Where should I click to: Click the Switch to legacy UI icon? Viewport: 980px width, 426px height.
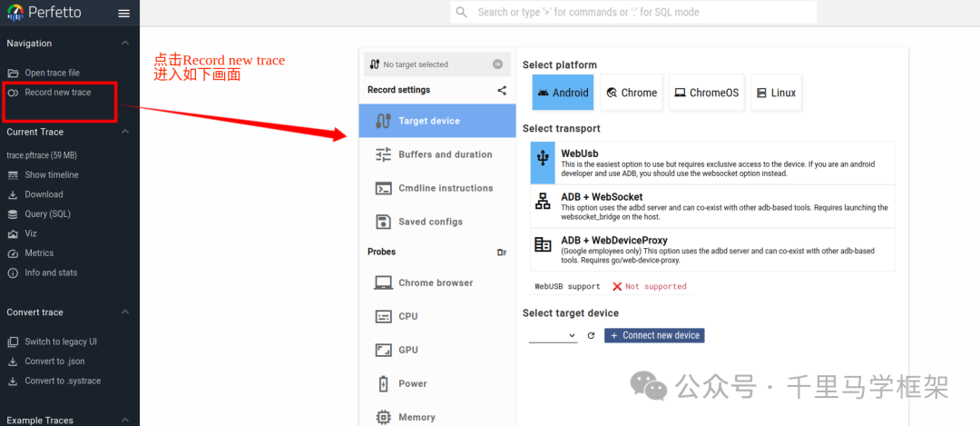click(x=13, y=342)
